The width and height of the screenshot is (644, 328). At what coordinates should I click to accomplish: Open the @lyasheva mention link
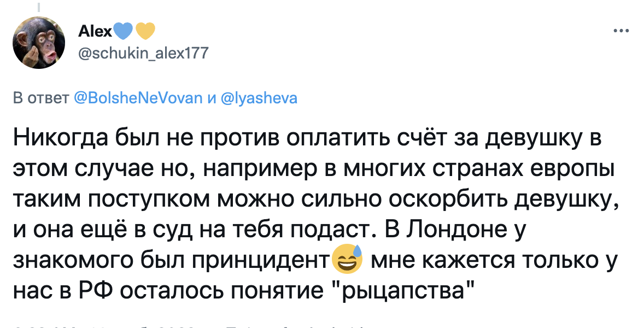[x=259, y=98]
